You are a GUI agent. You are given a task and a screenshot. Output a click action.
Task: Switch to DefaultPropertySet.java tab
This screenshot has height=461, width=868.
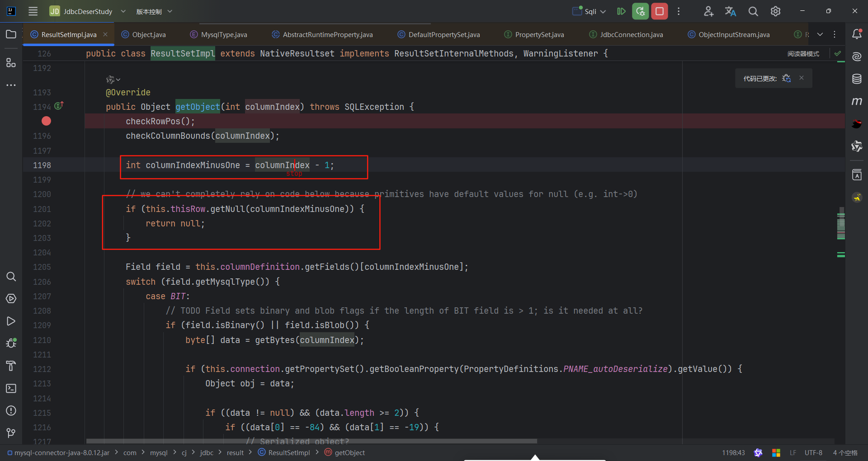pyautogui.click(x=439, y=35)
